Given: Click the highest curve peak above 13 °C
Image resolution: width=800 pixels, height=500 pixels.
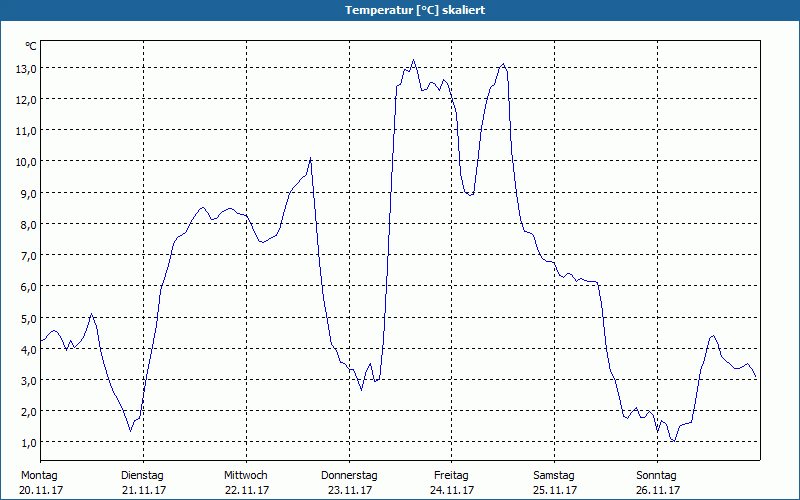Looking at the screenshot, I should coord(414,60).
